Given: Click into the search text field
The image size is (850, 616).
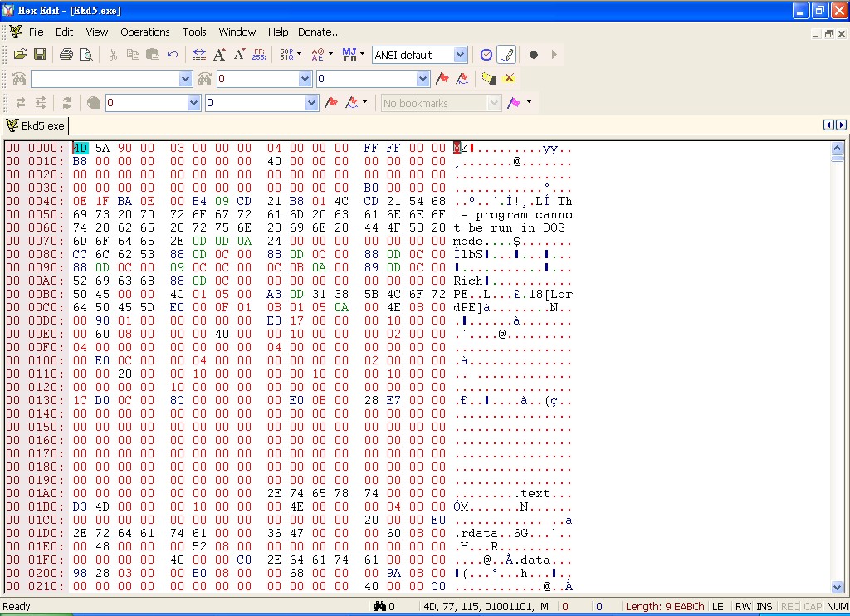Looking at the screenshot, I should pyautogui.click(x=105, y=79).
